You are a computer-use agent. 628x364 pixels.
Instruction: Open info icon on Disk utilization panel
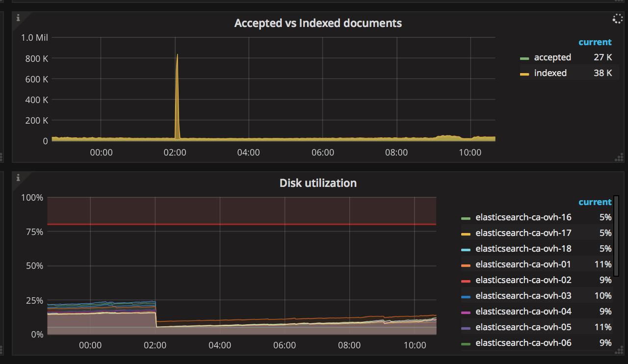18,178
